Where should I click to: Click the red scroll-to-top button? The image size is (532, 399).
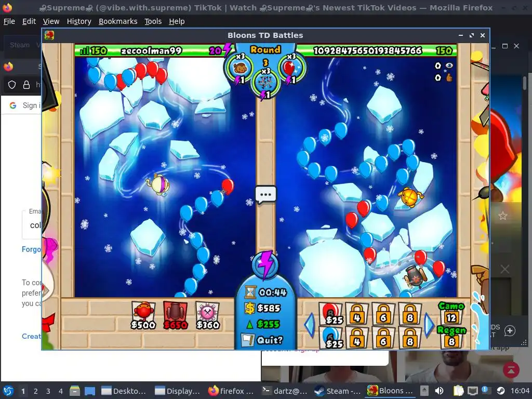[x=511, y=370]
